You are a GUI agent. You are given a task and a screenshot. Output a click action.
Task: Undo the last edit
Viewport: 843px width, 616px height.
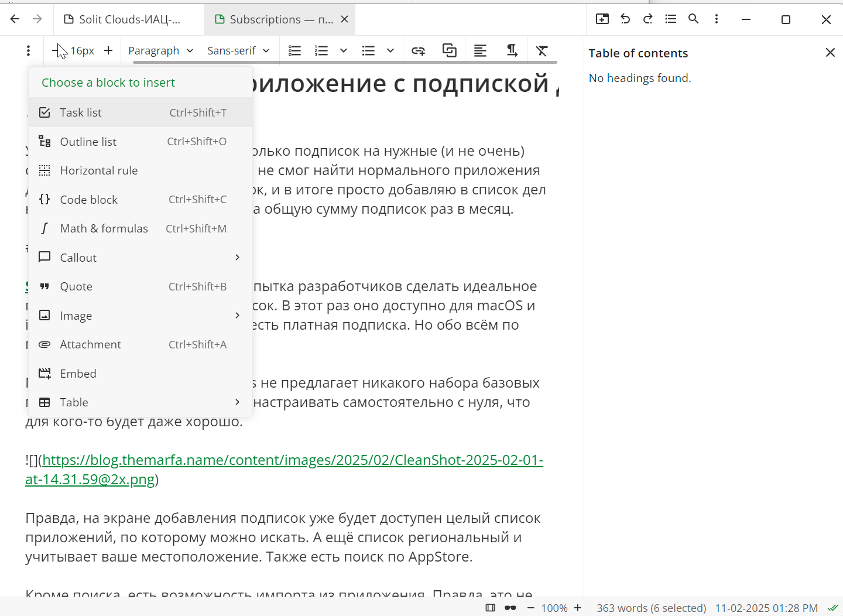625,19
